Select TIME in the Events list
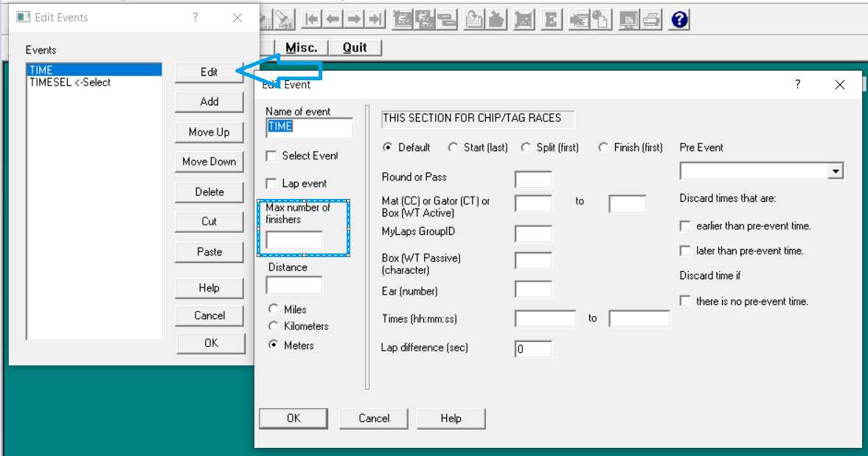Viewport: 868px width, 456px height. [94, 70]
